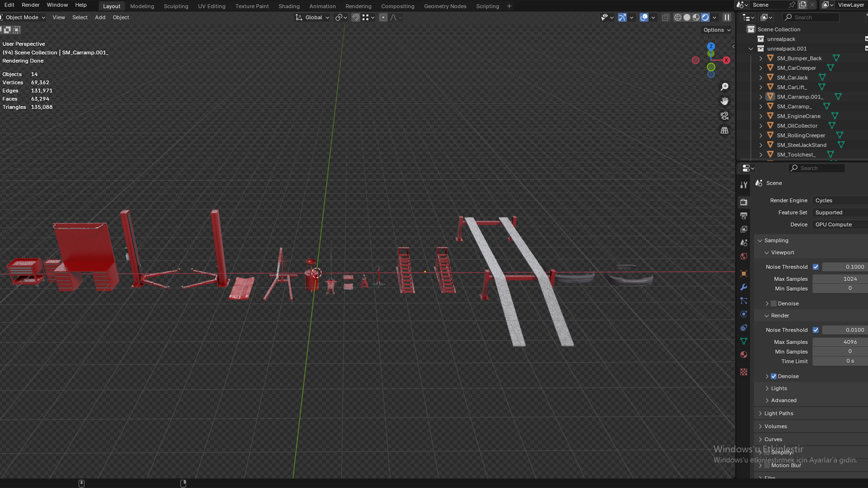
Task: Open the Render menu
Action: 30,5
